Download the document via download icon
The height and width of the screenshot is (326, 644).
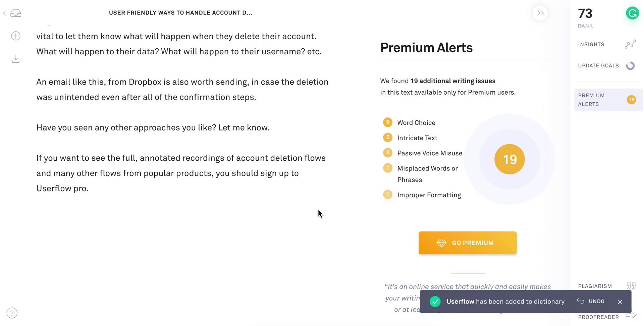[16, 59]
